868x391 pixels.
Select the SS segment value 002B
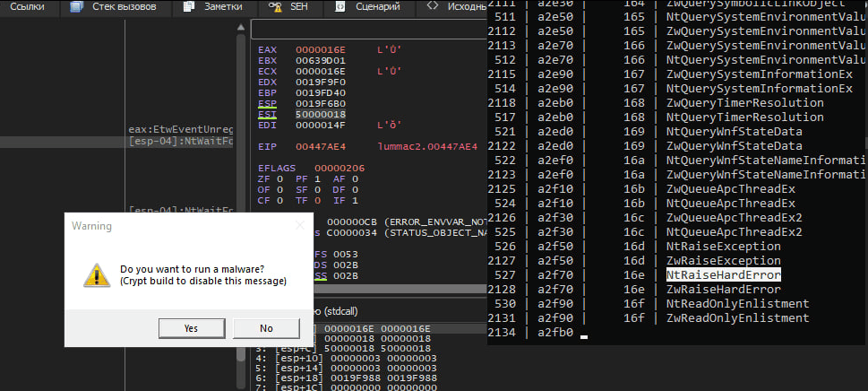[347, 275]
